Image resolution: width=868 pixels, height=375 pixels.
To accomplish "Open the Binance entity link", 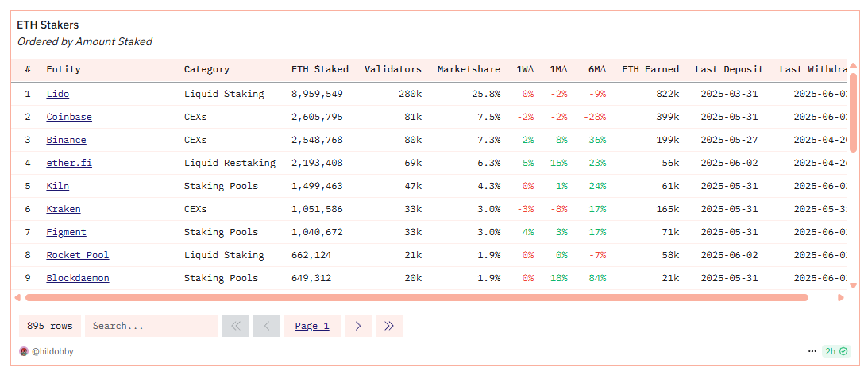I will pyautogui.click(x=67, y=140).
